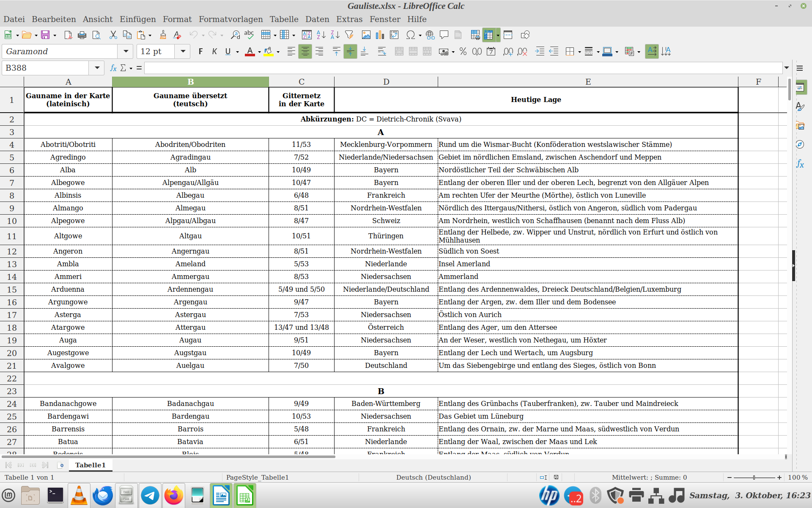The width and height of the screenshot is (812, 508).
Task: Open Find and Replace icon
Action: [x=235, y=35]
